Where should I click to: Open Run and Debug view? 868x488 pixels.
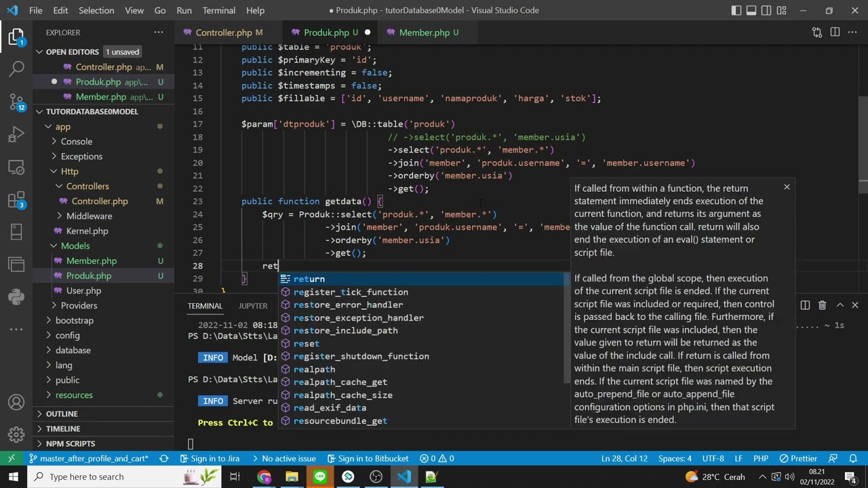[x=17, y=134]
